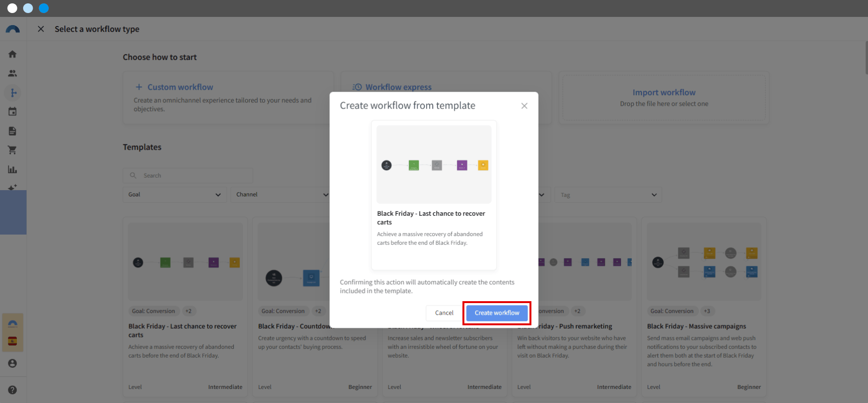Image resolution: width=868 pixels, height=403 pixels.
Task: Click "Beginner" level on Massive campaigns card
Action: (x=749, y=387)
